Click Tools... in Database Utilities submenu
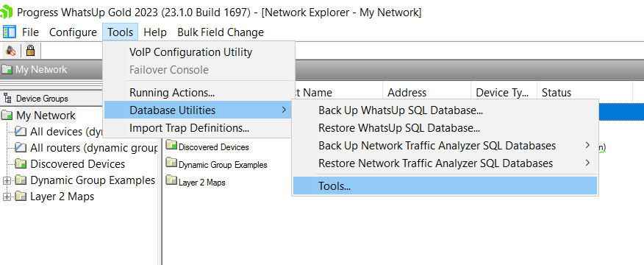Image resolution: width=644 pixels, height=265 pixels. click(445, 186)
